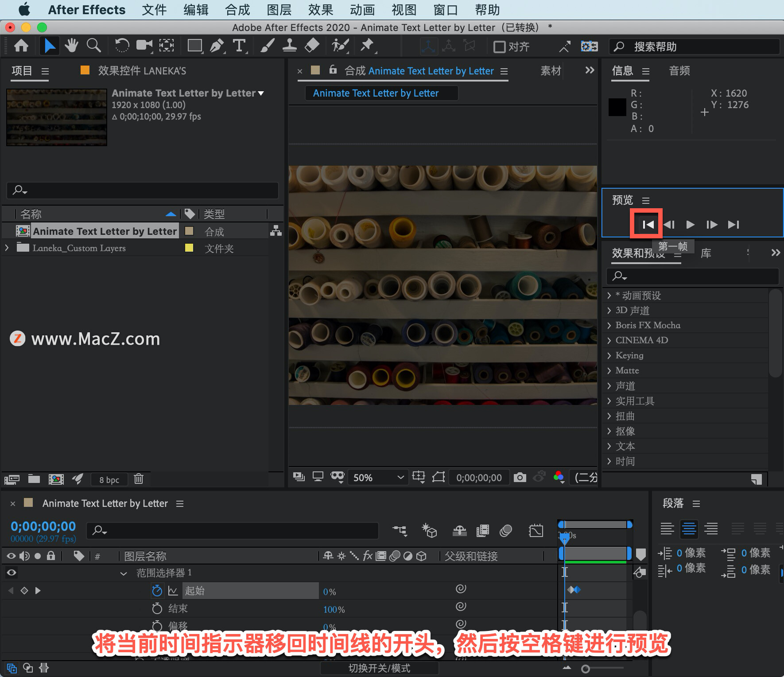Expand the CINEMA 4D effects category
This screenshot has width=784, height=677.
coord(609,340)
